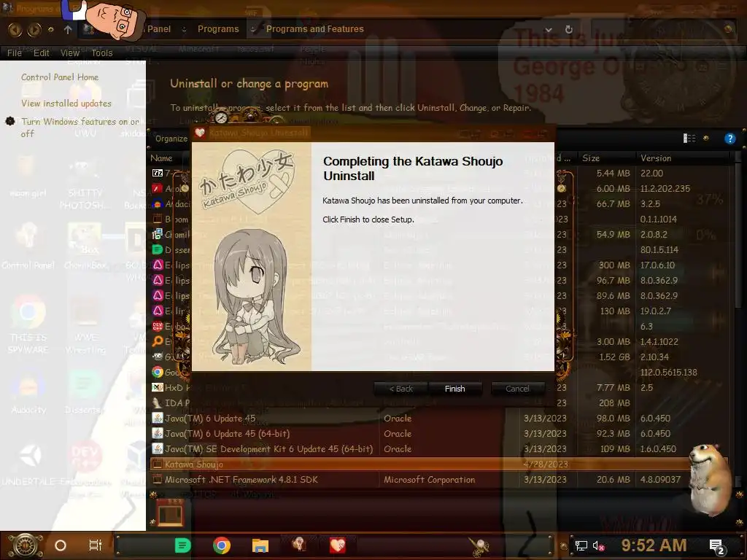
Task: Click the Up one level arrow
Action: click(68, 29)
